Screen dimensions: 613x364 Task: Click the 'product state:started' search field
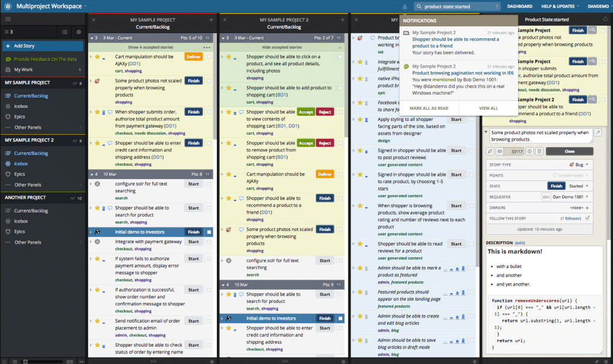455,6
